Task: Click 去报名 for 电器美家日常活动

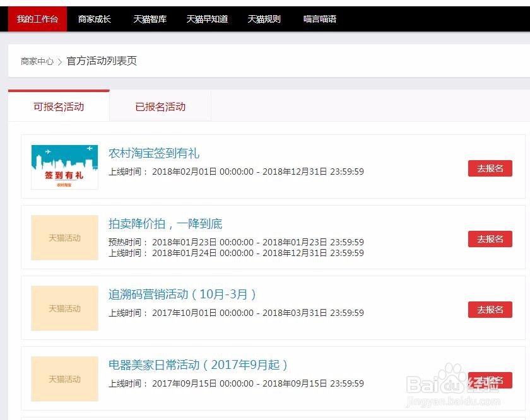Action: [x=490, y=380]
